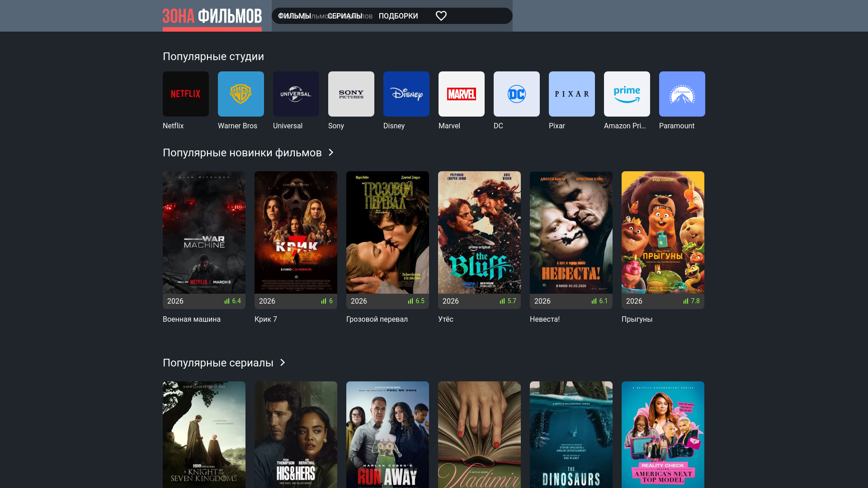
Task: Select the Disney studio logo
Action: 406,94
